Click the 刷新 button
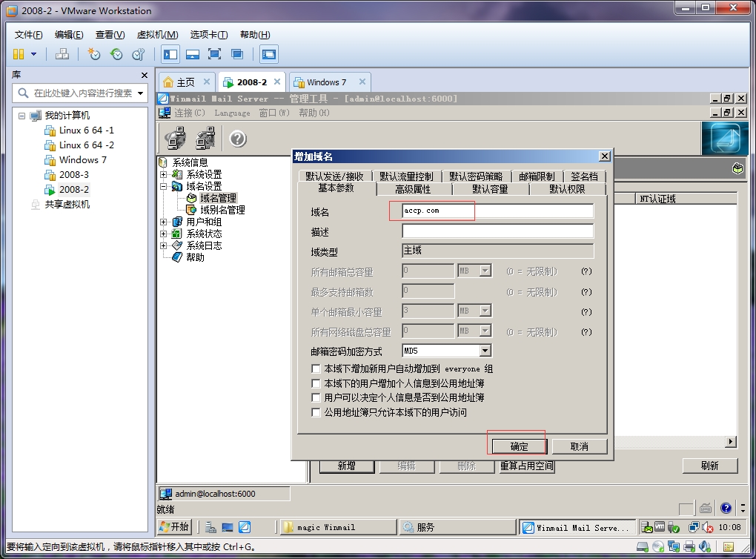Screen dimensions: 756x559 pyautogui.click(x=710, y=466)
